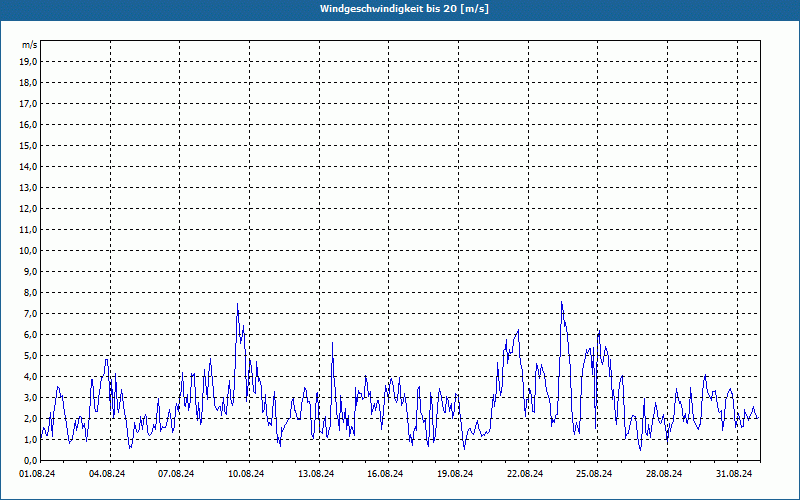Click the 14,0 y-axis label
The width and height of the screenshot is (800, 500).
[x=28, y=166]
